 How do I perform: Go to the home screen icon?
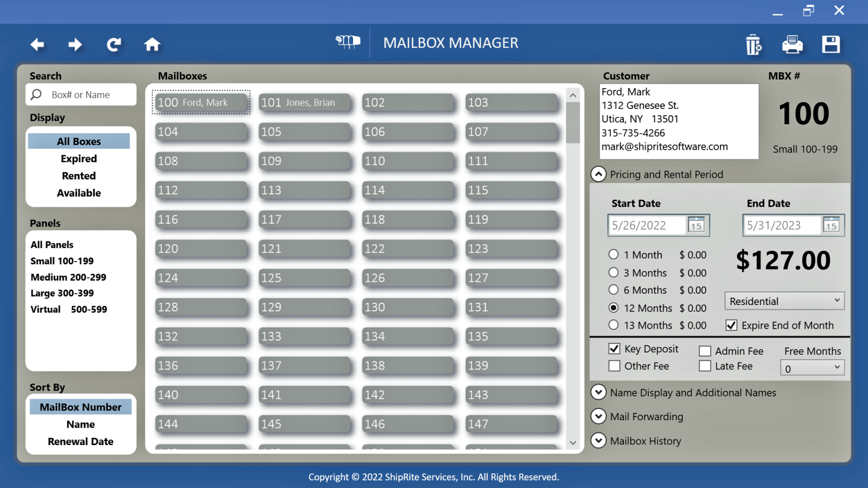click(152, 45)
